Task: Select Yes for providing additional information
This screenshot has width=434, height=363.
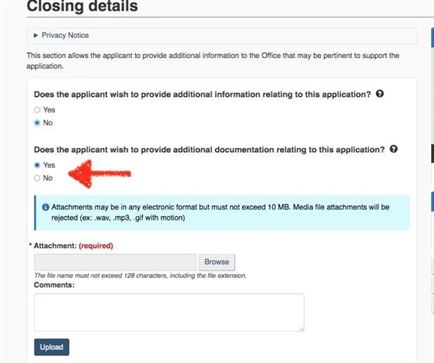Action: (37, 110)
